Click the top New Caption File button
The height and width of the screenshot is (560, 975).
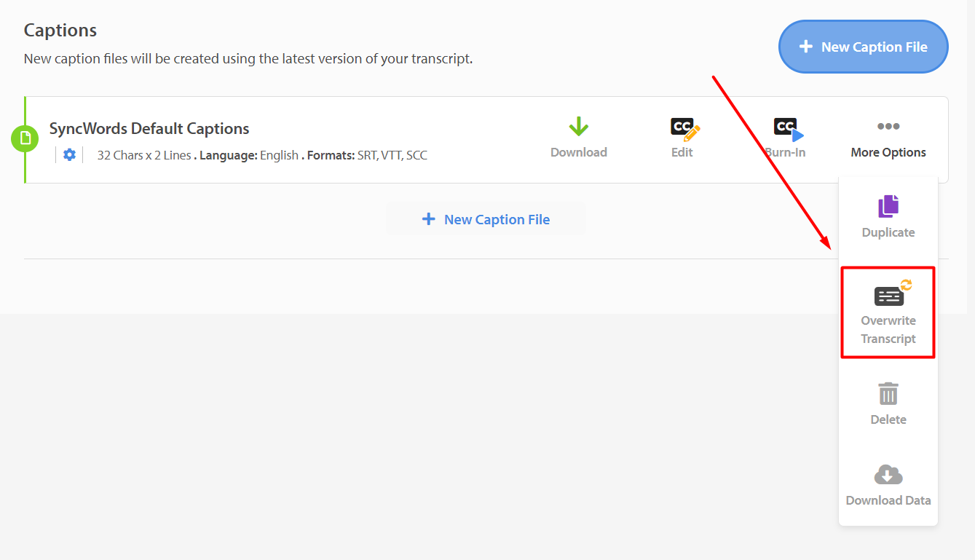coord(864,47)
